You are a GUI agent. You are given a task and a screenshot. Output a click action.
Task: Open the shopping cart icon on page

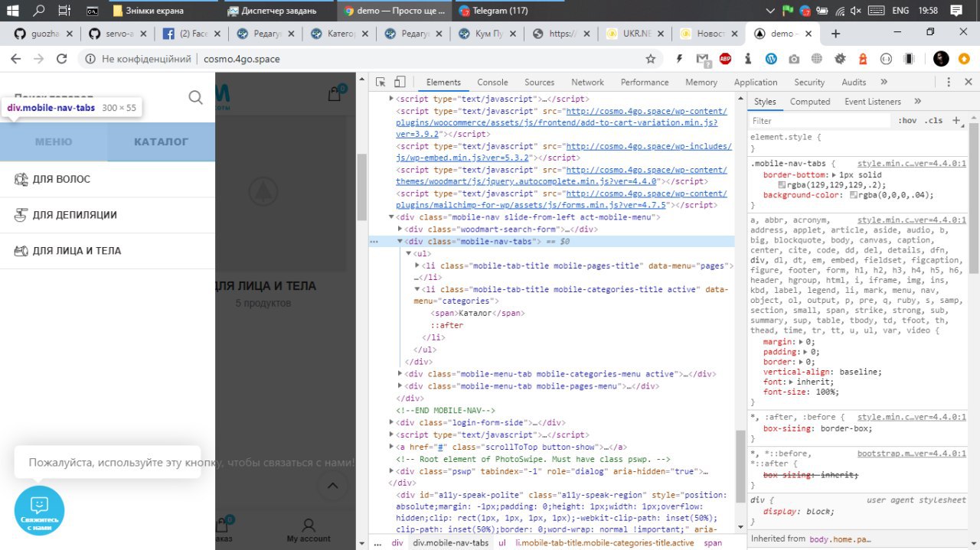point(335,94)
